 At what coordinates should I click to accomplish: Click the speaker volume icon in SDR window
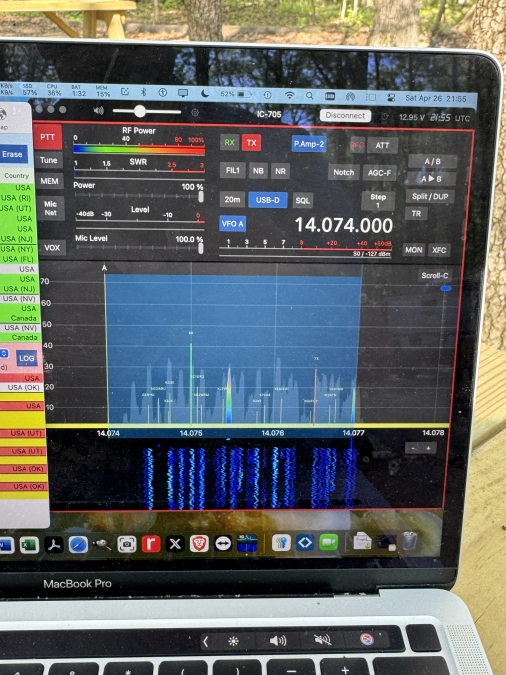[x=99, y=111]
